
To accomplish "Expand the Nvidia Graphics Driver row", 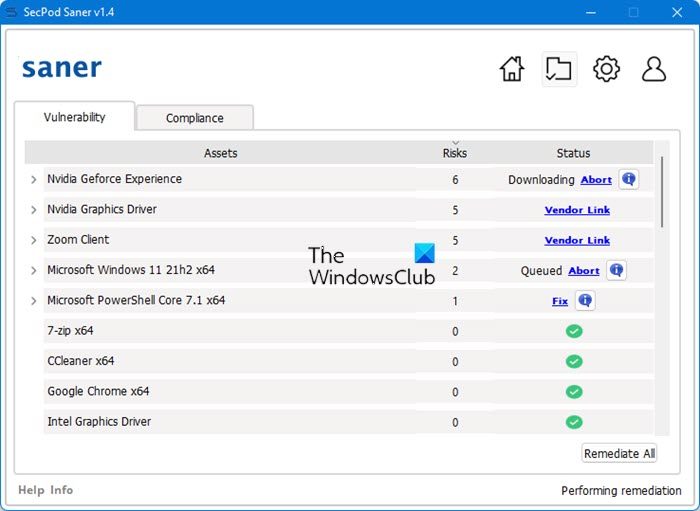I will point(33,210).
